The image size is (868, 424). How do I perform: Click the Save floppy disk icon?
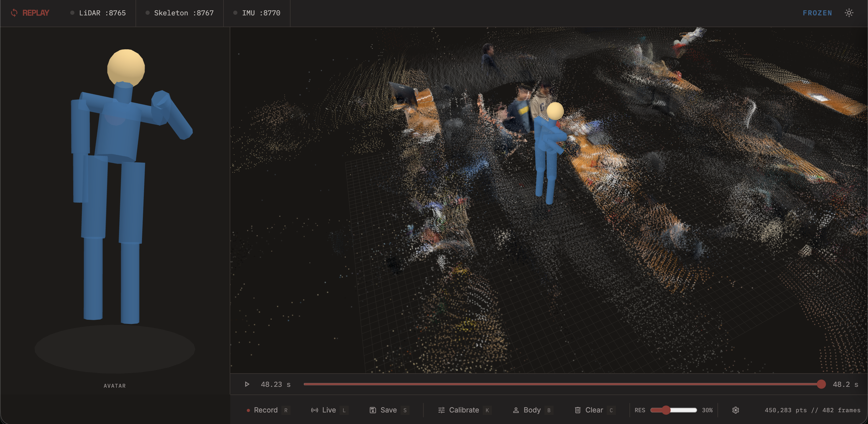pos(373,410)
